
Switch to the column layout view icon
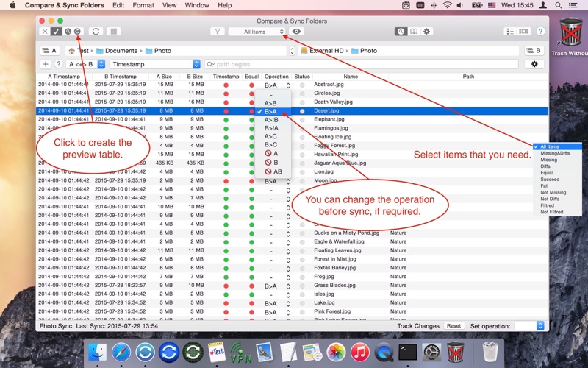(x=523, y=32)
